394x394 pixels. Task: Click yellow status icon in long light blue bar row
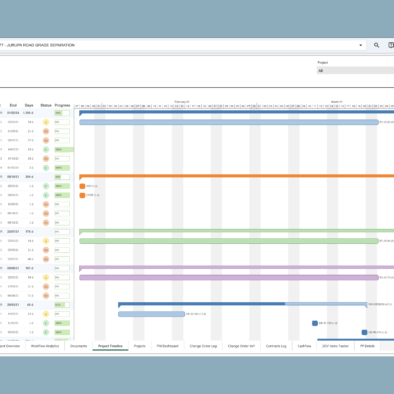point(46,122)
